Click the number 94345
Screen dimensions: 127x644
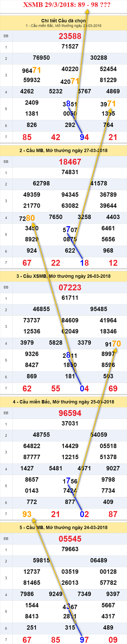point(70,195)
